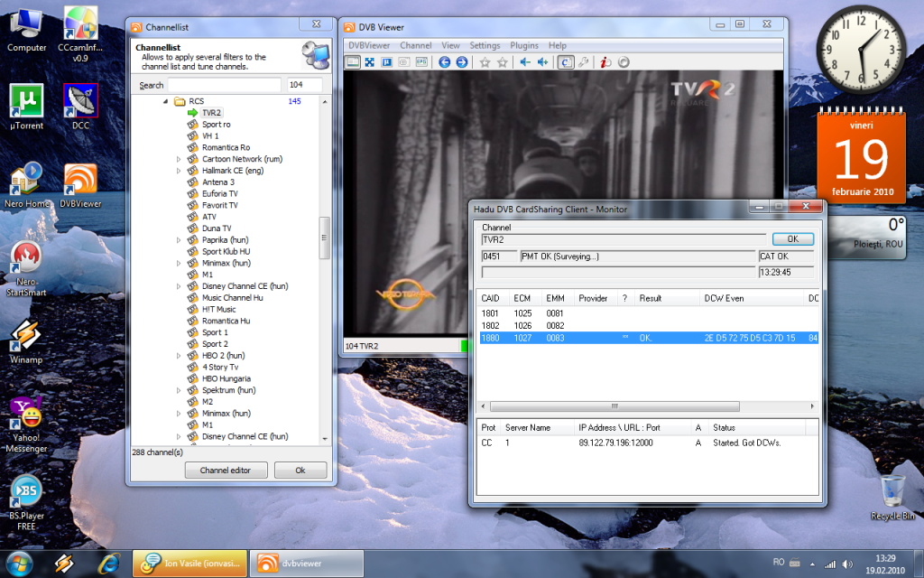Click the red info icon in toolbar

click(605, 62)
